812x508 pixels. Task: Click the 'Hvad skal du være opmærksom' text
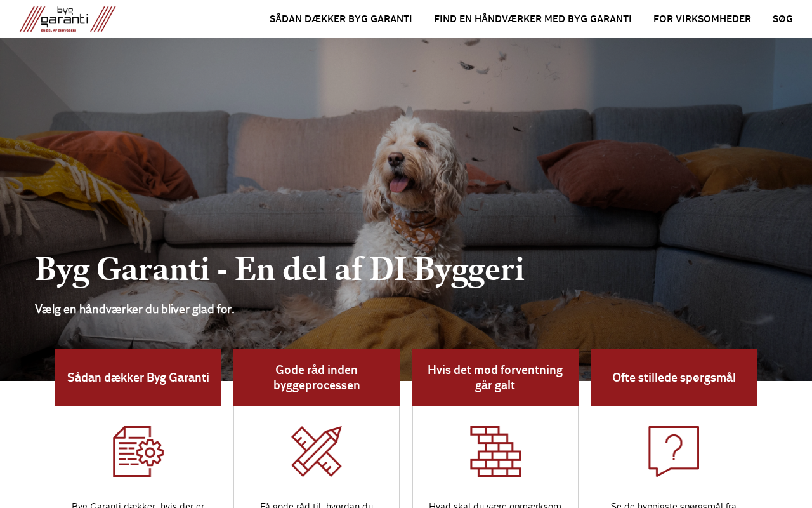click(x=495, y=505)
